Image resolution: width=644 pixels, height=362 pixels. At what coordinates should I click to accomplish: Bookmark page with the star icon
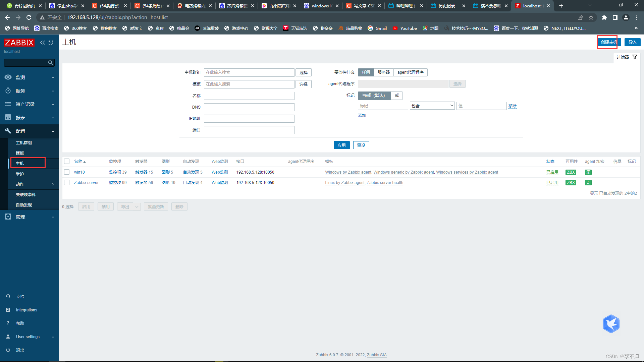[x=591, y=17]
